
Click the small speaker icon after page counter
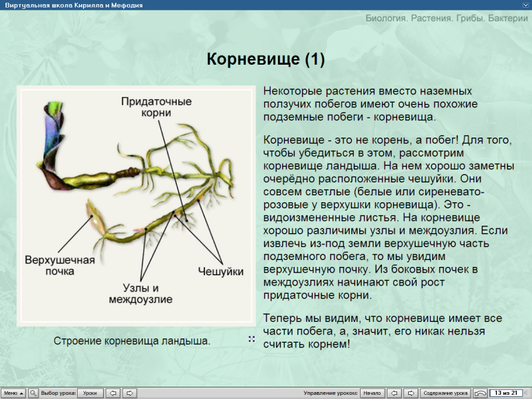pos(526,393)
